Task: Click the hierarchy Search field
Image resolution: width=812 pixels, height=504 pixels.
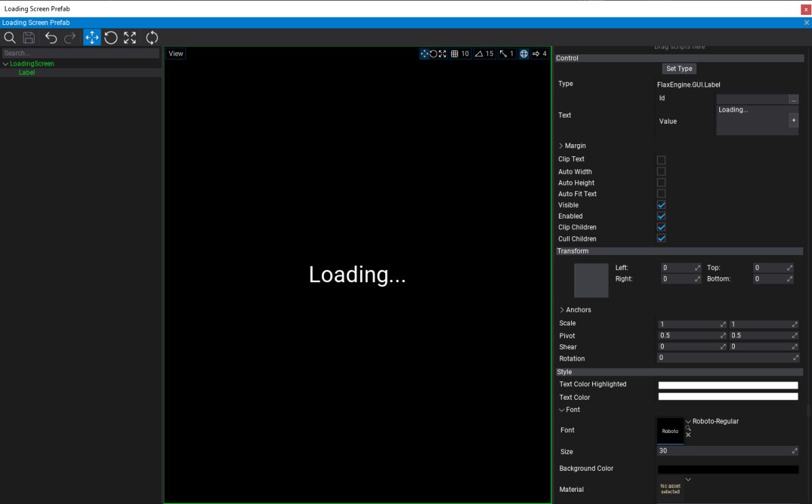Action: (x=81, y=53)
